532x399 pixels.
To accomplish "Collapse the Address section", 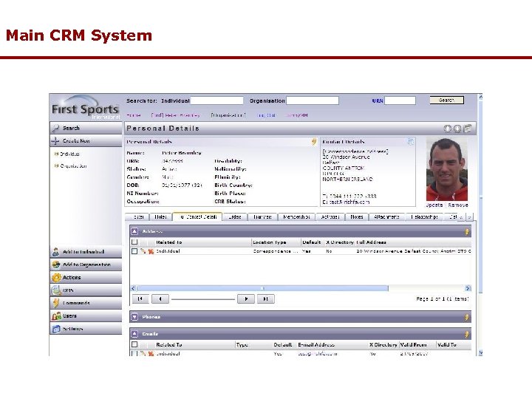I will [x=134, y=231].
